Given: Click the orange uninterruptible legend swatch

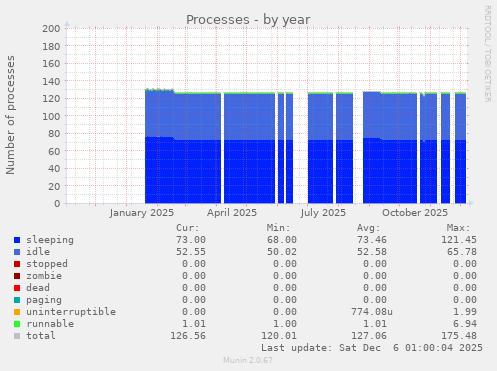Looking at the screenshot, I should click(x=17, y=312).
